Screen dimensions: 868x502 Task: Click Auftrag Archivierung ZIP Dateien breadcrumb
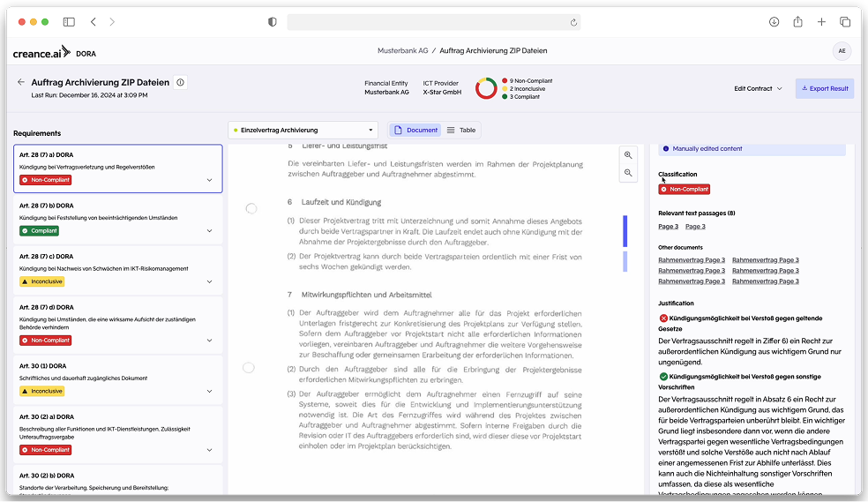pyautogui.click(x=493, y=50)
